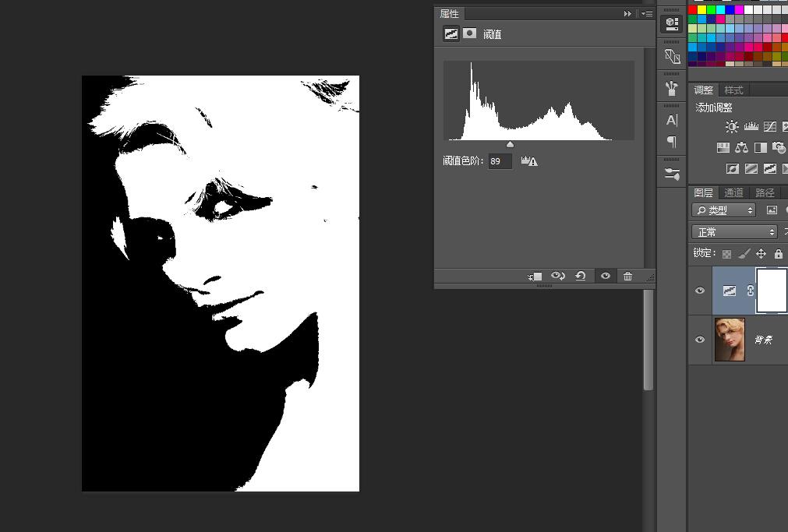This screenshot has height=532, width=788.
Task: View previous state of the adjustment
Action: point(558,276)
